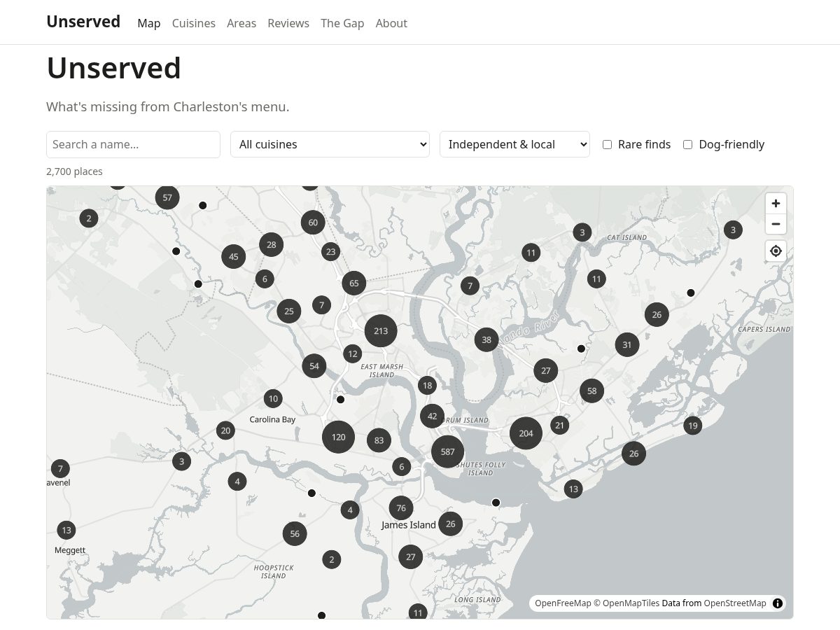Open The Gap page

tap(342, 23)
